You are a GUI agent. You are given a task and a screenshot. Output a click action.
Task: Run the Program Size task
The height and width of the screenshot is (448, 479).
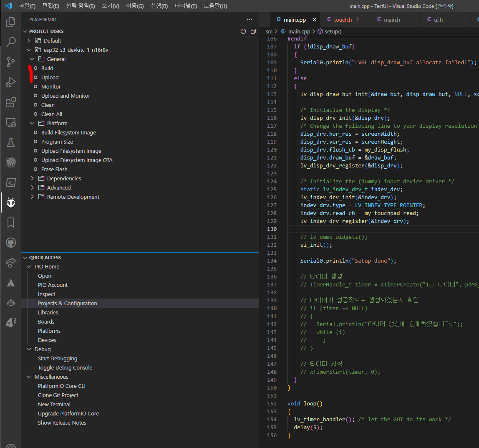click(57, 142)
